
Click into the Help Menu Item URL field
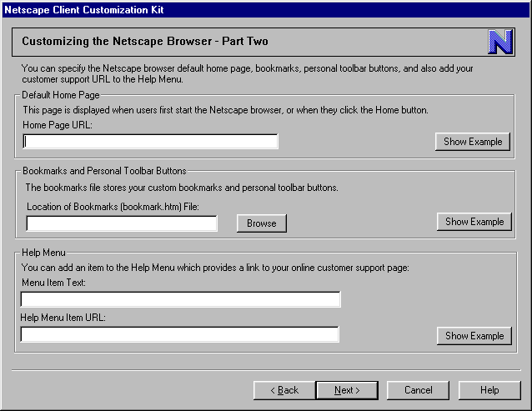click(179, 334)
